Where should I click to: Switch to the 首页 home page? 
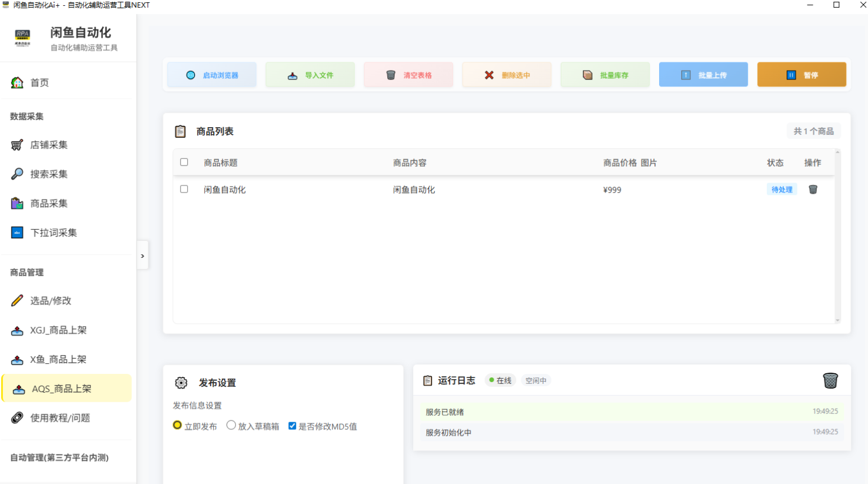pyautogui.click(x=38, y=82)
